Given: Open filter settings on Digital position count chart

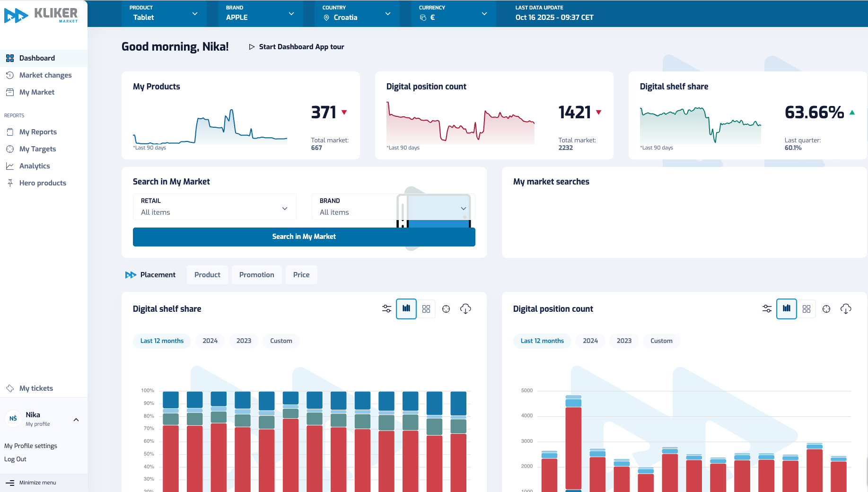Looking at the screenshot, I should pos(767,308).
